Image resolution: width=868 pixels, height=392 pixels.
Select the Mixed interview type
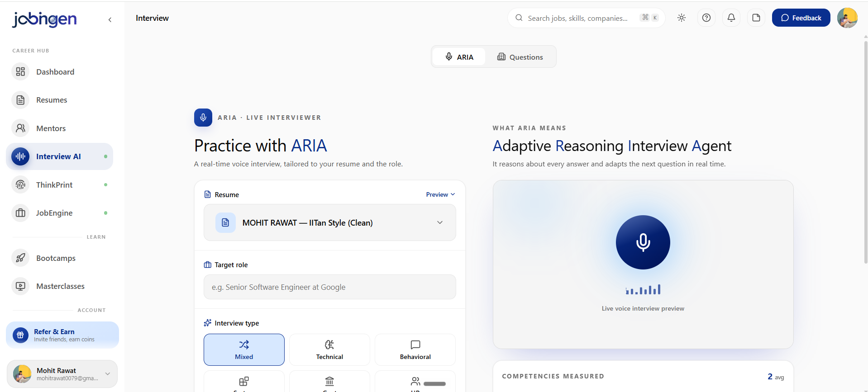pyautogui.click(x=244, y=349)
